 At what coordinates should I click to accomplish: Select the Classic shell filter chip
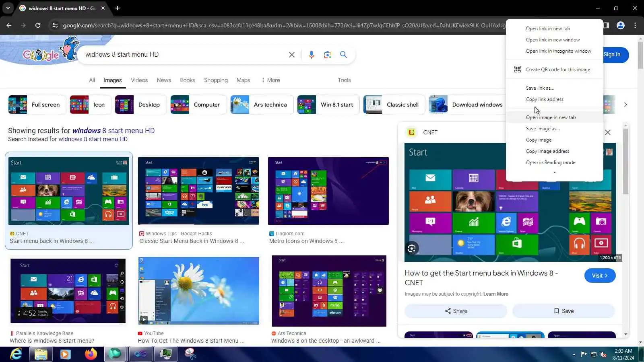pos(394,105)
